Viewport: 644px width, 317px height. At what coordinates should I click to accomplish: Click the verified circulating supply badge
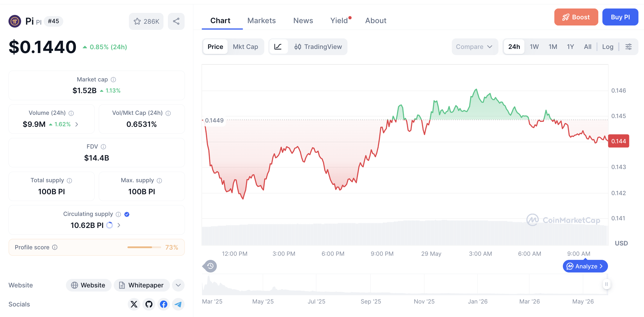tap(127, 214)
